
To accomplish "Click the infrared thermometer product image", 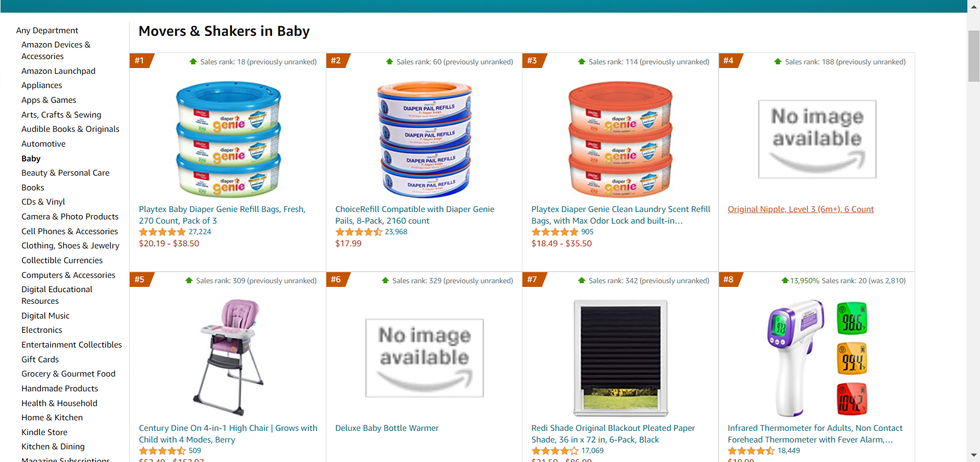I will tap(817, 358).
